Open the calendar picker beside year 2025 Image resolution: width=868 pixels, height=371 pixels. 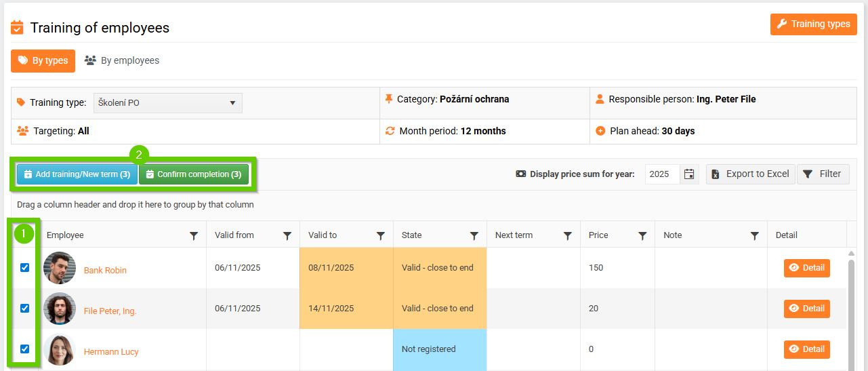689,174
